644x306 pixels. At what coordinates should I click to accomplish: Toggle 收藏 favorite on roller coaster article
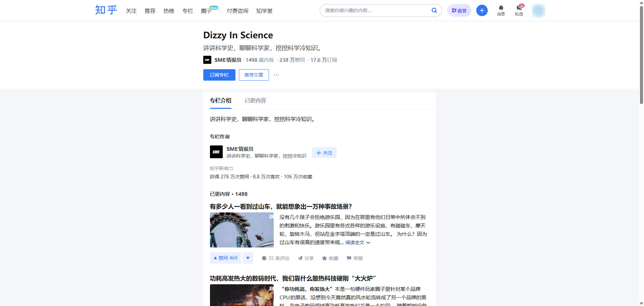tap(330, 258)
